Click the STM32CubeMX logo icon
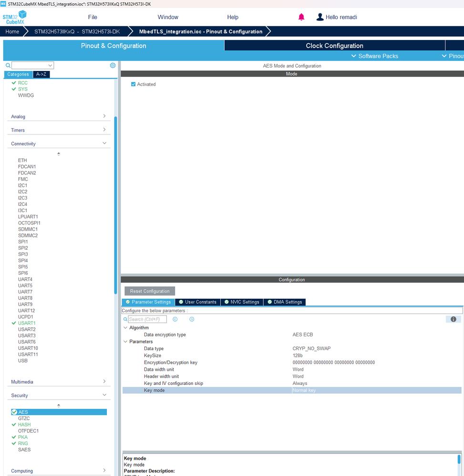Viewport: 464px width, 476px height. click(x=15, y=17)
